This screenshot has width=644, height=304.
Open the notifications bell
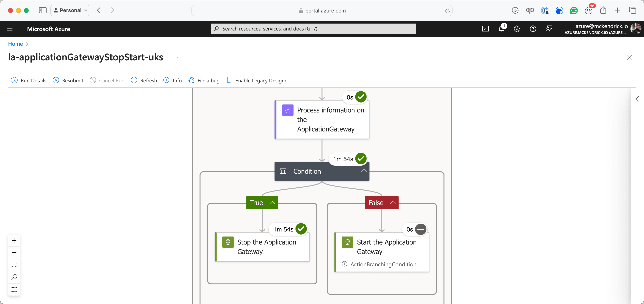pos(501,29)
